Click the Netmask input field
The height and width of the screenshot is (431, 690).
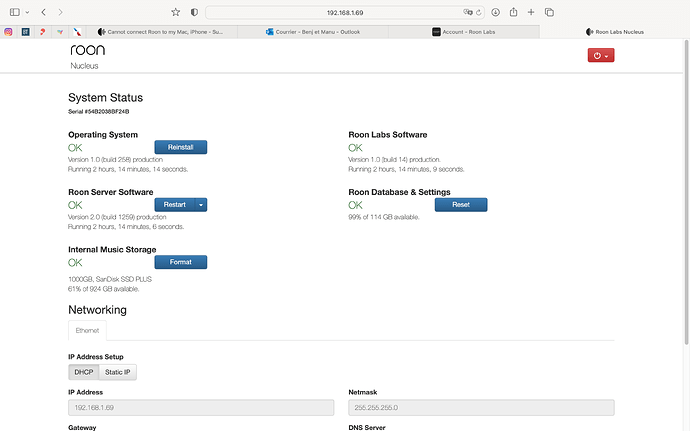click(481, 408)
